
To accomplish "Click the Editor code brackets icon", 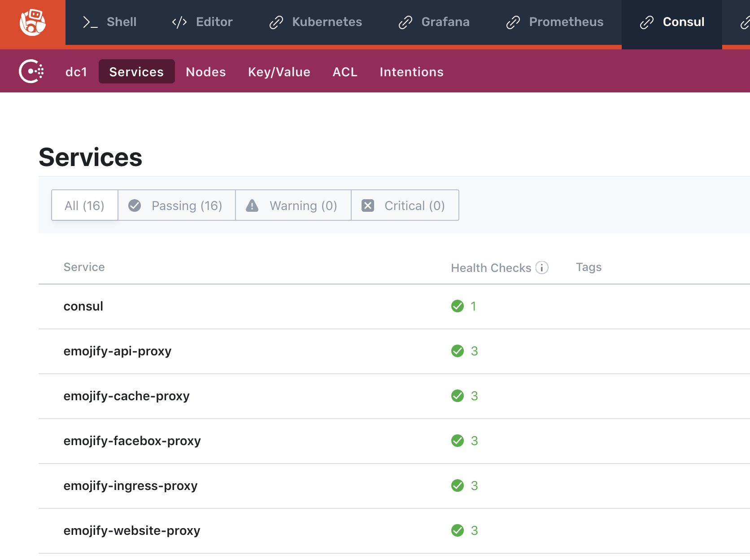I will [179, 22].
